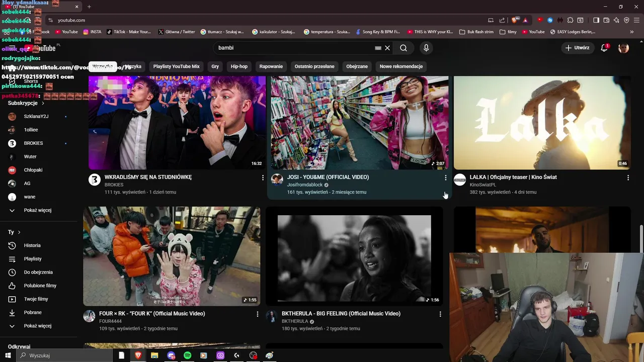644x362 pixels.
Task: Select the Obejrzane filter chip
Action: click(x=357, y=66)
